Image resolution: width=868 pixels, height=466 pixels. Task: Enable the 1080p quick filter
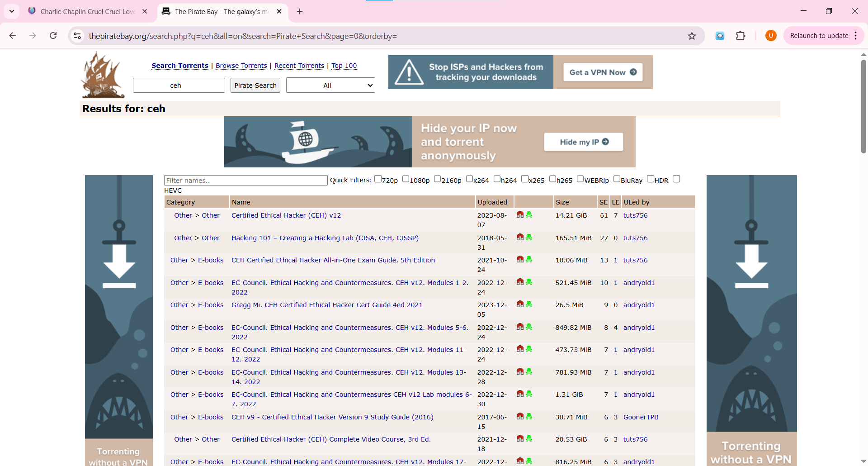[406, 179]
